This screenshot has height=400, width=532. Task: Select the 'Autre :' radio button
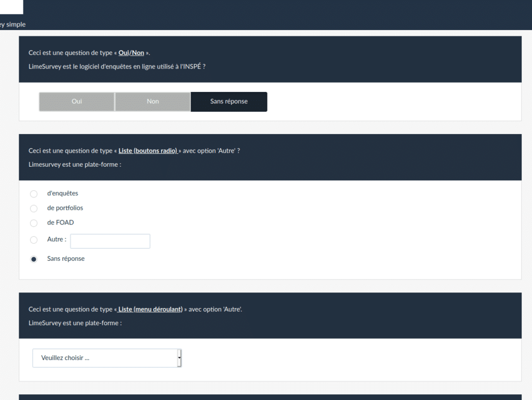click(x=34, y=240)
